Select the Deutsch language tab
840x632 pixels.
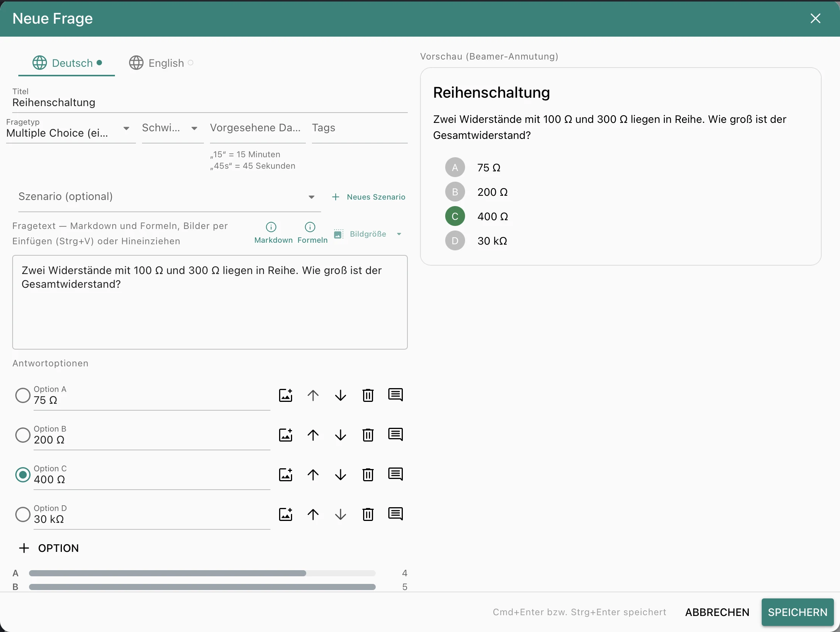tap(67, 63)
